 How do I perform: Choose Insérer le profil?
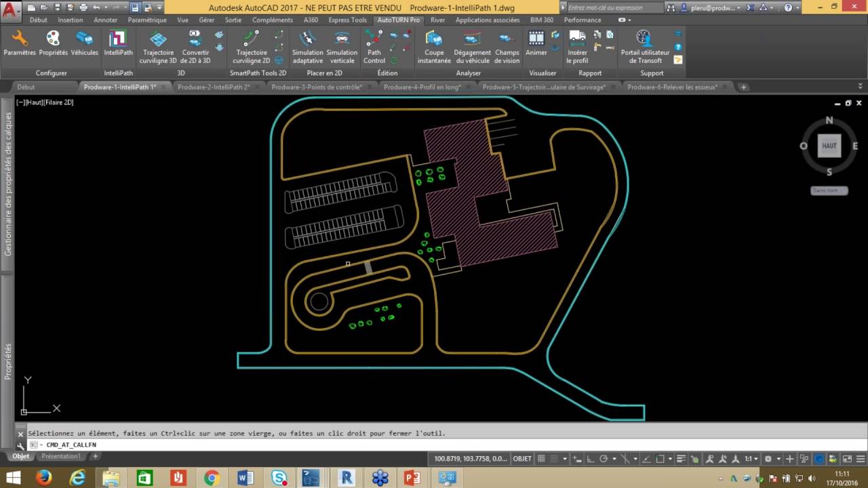pos(578,47)
